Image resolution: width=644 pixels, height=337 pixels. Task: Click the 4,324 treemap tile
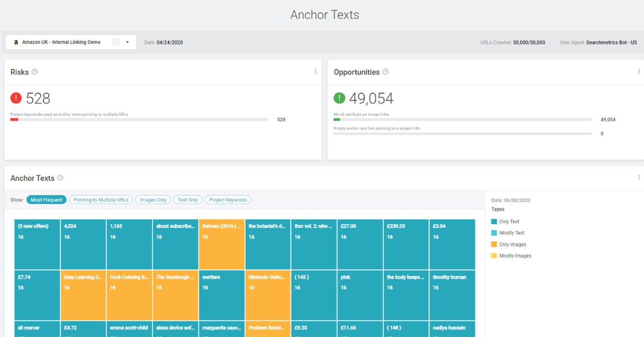point(83,244)
